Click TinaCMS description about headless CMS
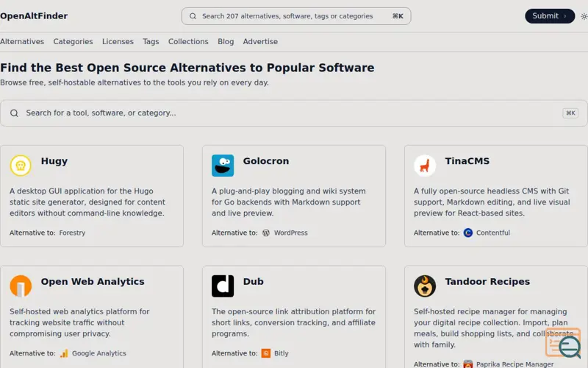The height and width of the screenshot is (368, 588). [x=492, y=202]
